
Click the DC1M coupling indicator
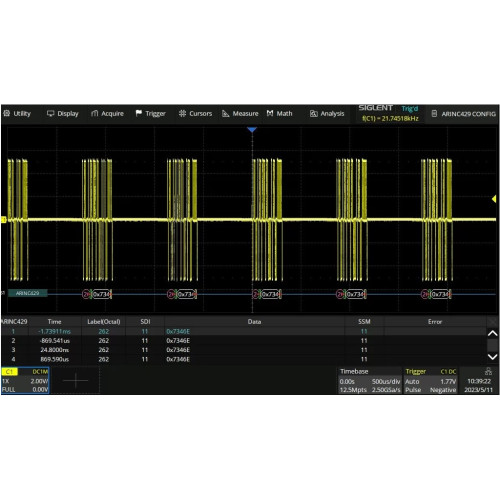pos(40,372)
